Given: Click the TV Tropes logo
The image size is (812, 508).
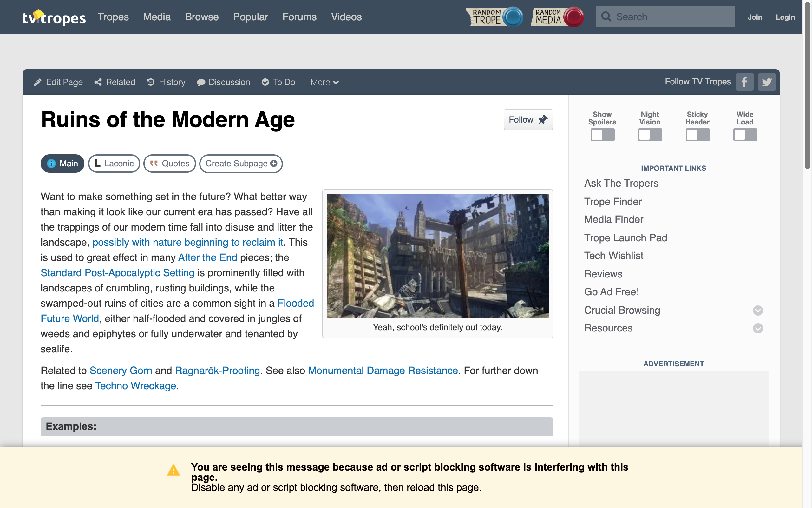Looking at the screenshot, I should (x=54, y=17).
